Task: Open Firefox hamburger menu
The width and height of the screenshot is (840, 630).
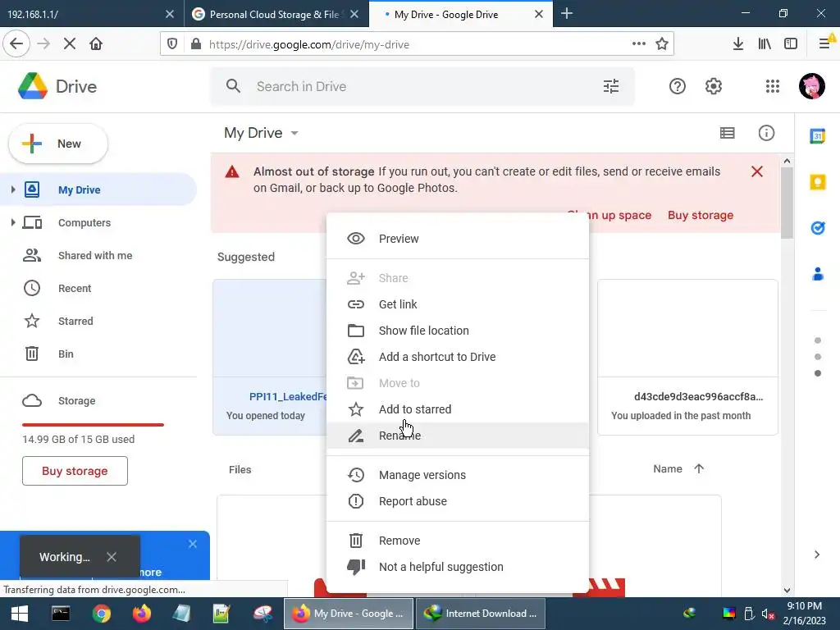Action: pyautogui.click(x=824, y=44)
